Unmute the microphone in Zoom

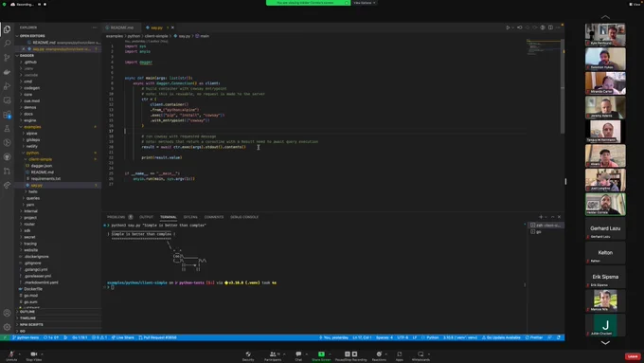point(11,356)
